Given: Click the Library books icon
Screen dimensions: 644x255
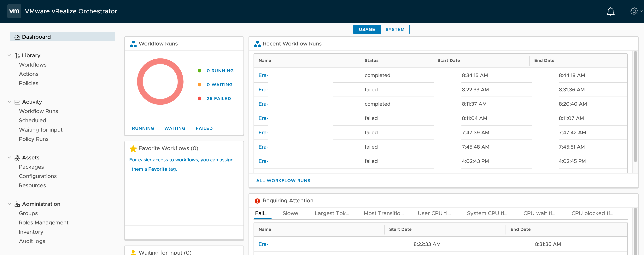Looking at the screenshot, I should pyautogui.click(x=17, y=56).
